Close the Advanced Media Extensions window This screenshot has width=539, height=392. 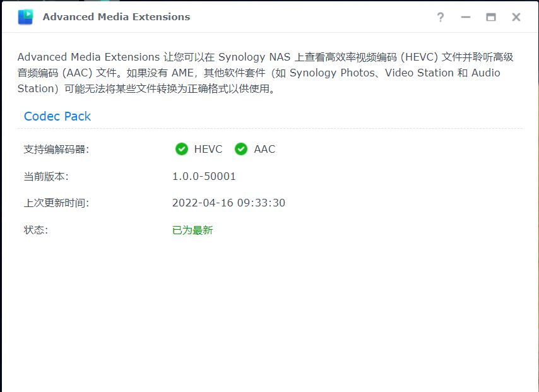516,17
